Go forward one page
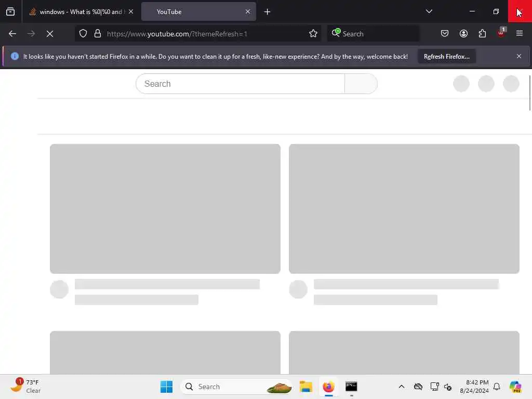Screen dimensions: 532x399 (x=31, y=34)
